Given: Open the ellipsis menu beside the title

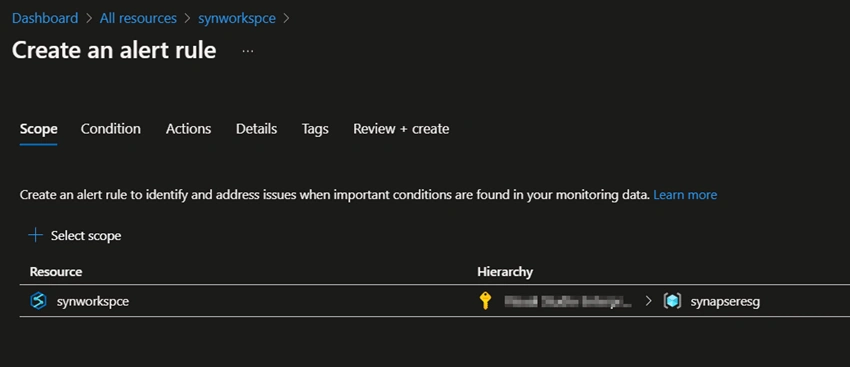Looking at the screenshot, I should [x=248, y=51].
